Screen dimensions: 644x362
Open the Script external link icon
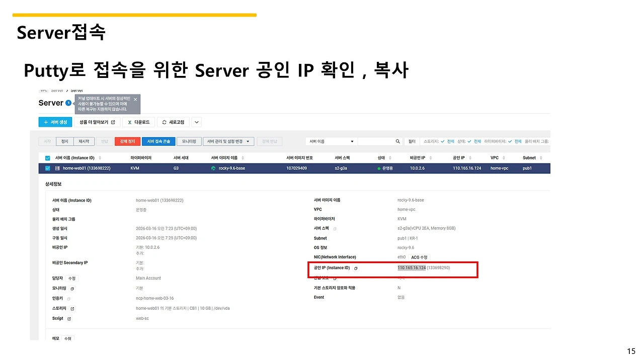tap(68, 318)
